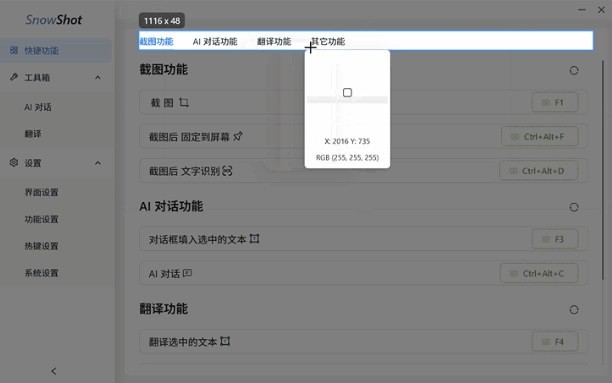Click the F1 hotkey button for 截图
Screen dimensions: 612x383
point(555,102)
